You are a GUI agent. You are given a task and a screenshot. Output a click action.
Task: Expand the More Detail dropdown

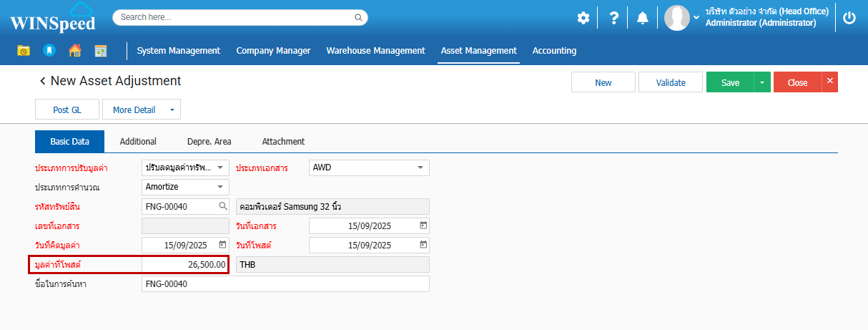click(x=172, y=110)
